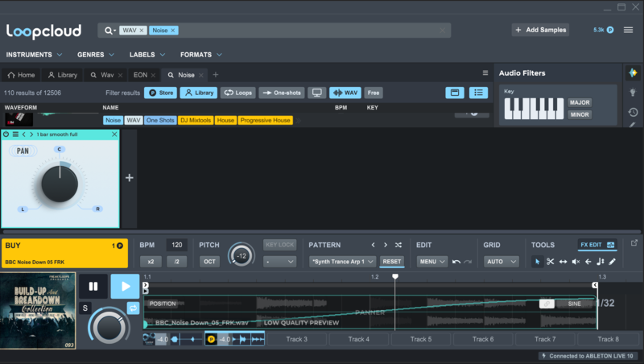Open the hamburger menu at top right
The height and width of the screenshot is (364, 644).
[x=628, y=30]
